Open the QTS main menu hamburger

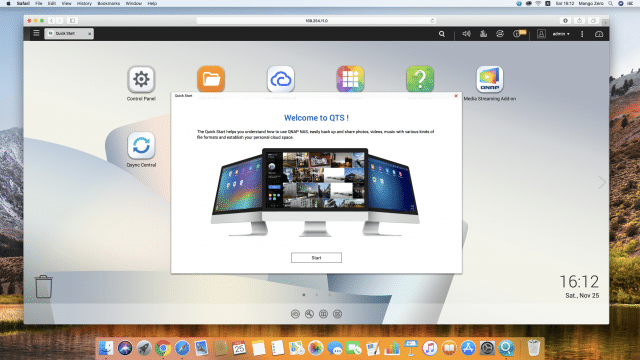click(x=36, y=33)
